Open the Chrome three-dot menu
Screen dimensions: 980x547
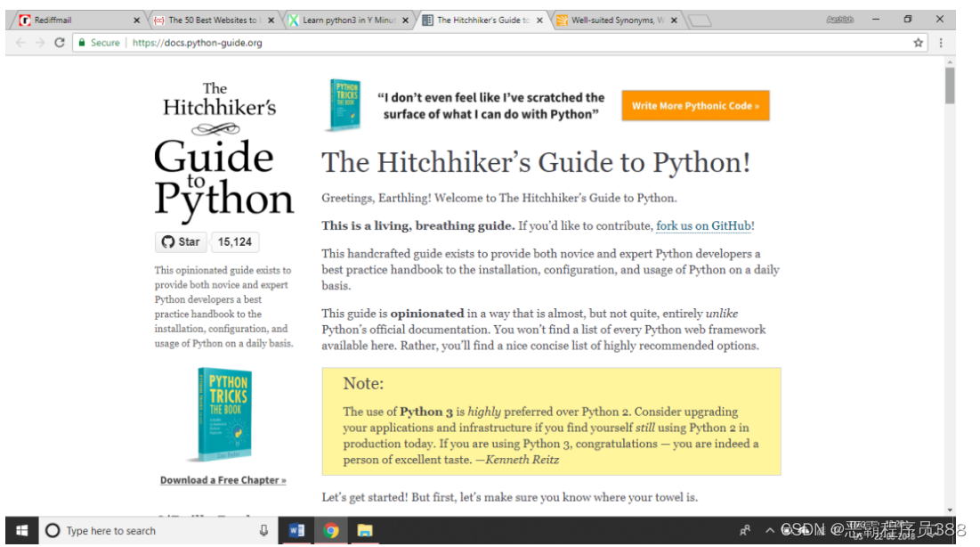coord(941,43)
